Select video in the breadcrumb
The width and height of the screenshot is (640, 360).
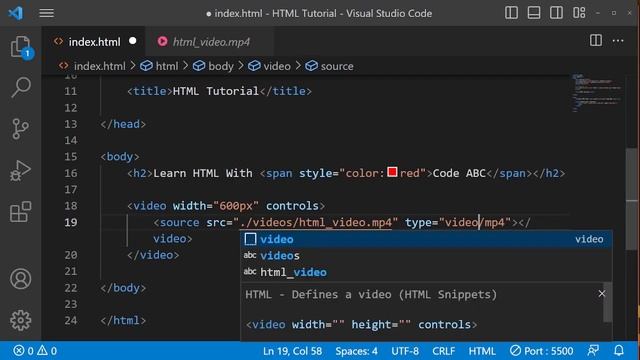click(277, 66)
